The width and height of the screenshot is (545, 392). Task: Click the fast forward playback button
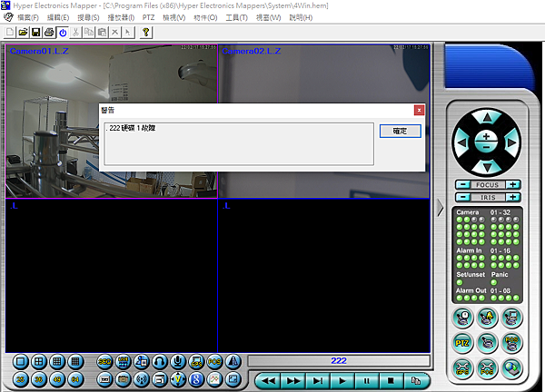293,381
